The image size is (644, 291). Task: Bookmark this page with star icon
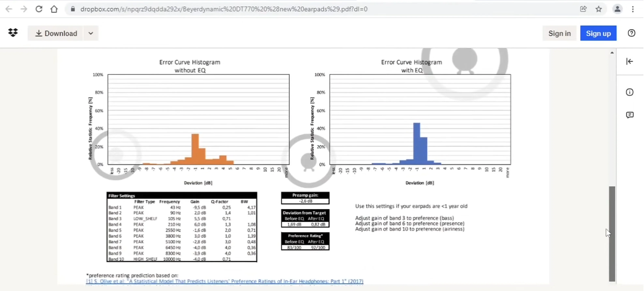point(599,9)
